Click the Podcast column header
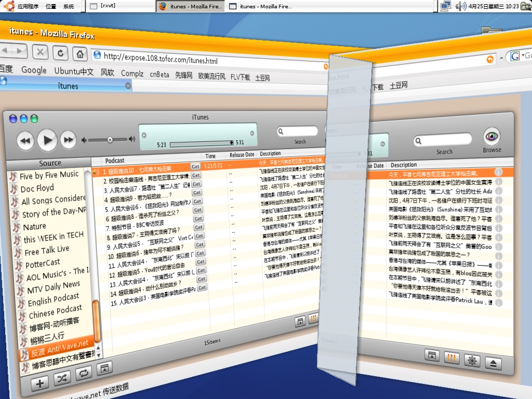This screenshot has width=532, height=399. click(115, 161)
